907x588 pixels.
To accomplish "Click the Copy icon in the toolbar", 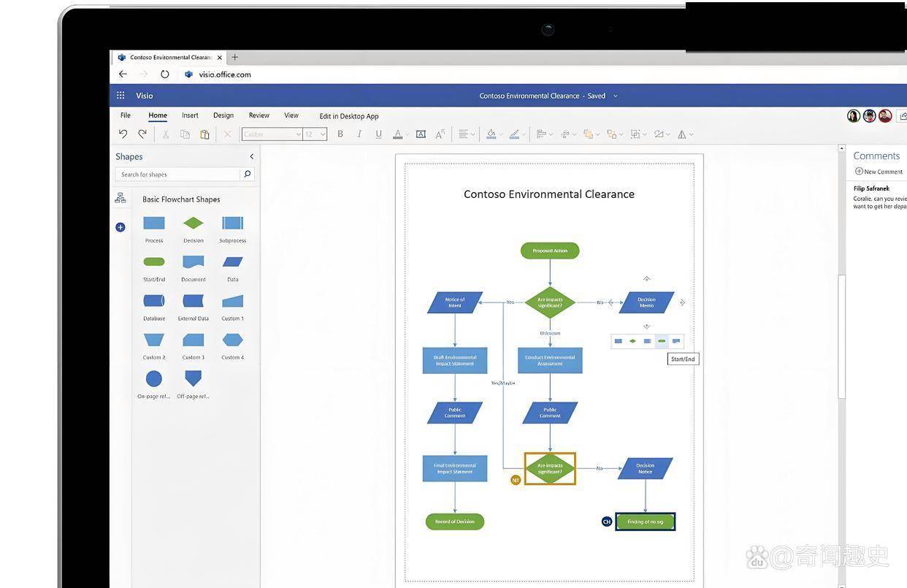I will (185, 134).
